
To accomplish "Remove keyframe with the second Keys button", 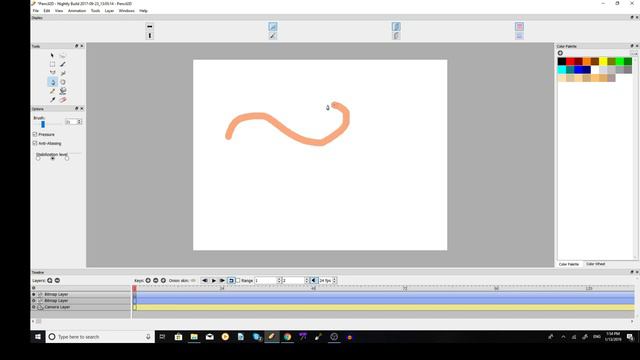I will [x=156, y=280].
